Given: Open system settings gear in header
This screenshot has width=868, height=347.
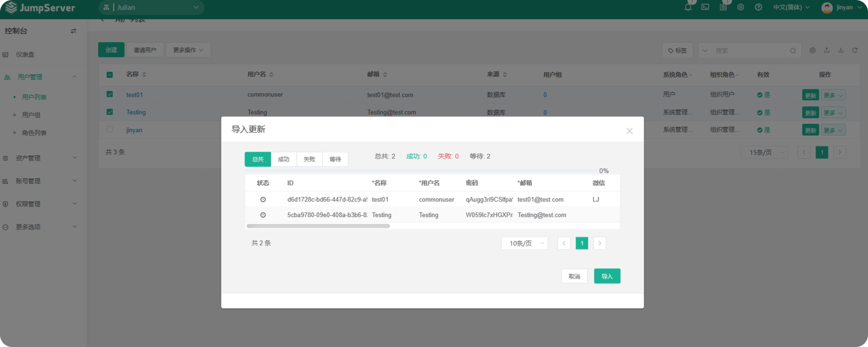Looking at the screenshot, I should [741, 7].
